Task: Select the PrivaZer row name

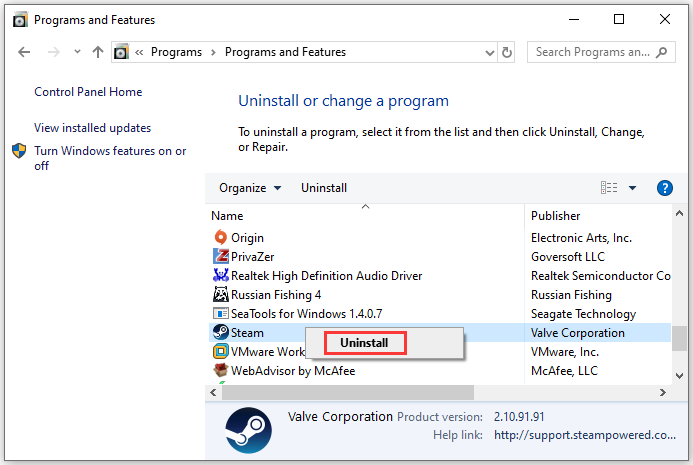Action: pos(252,257)
